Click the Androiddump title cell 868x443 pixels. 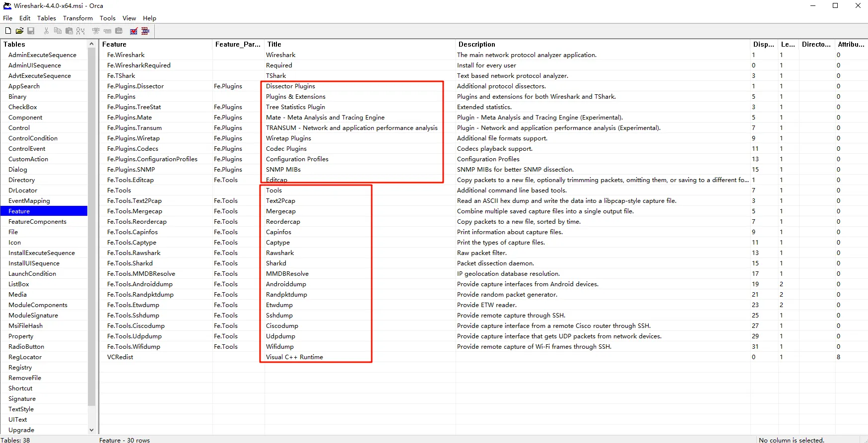(286, 284)
